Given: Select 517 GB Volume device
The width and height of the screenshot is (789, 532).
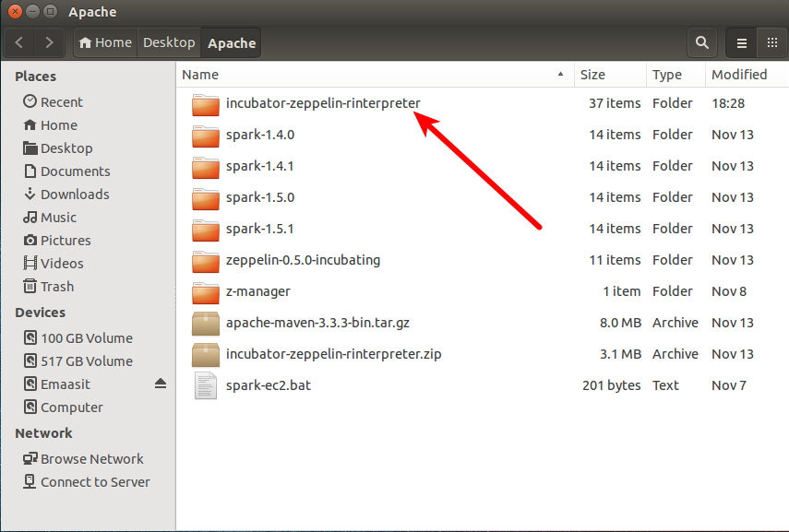Looking at the screenshot, I should point(78,361).
